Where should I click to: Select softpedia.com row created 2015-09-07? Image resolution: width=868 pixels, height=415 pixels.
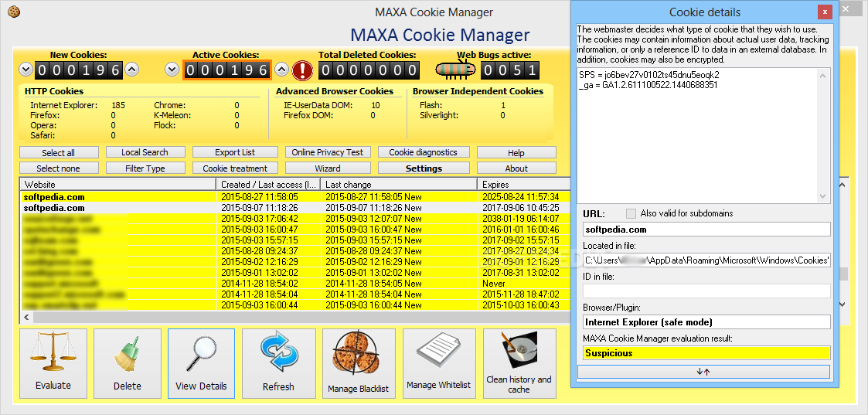tap(295, 208)
